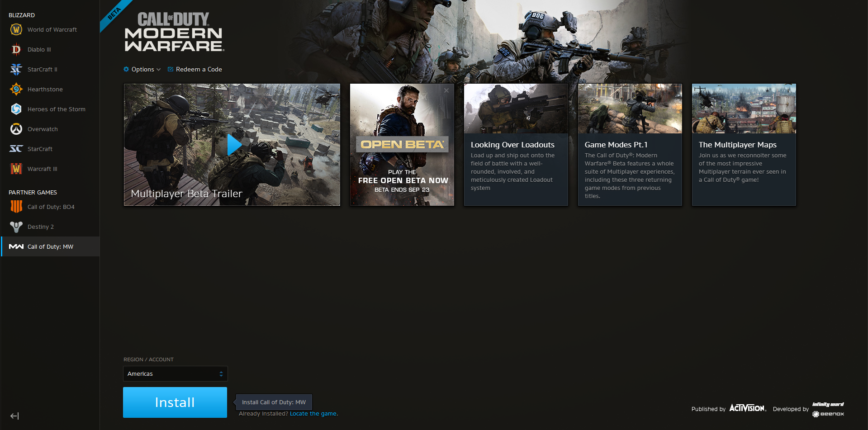Viewport: 868px width, 430px height.
Task: Click Locate the game link
Action: coord(313,414)
